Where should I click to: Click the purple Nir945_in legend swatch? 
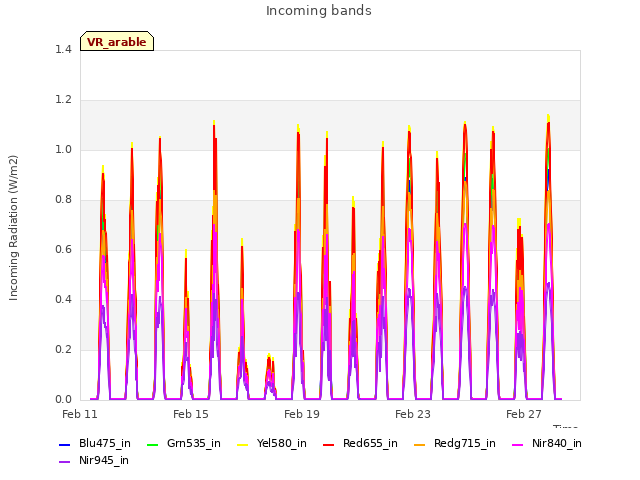[65, 462]
